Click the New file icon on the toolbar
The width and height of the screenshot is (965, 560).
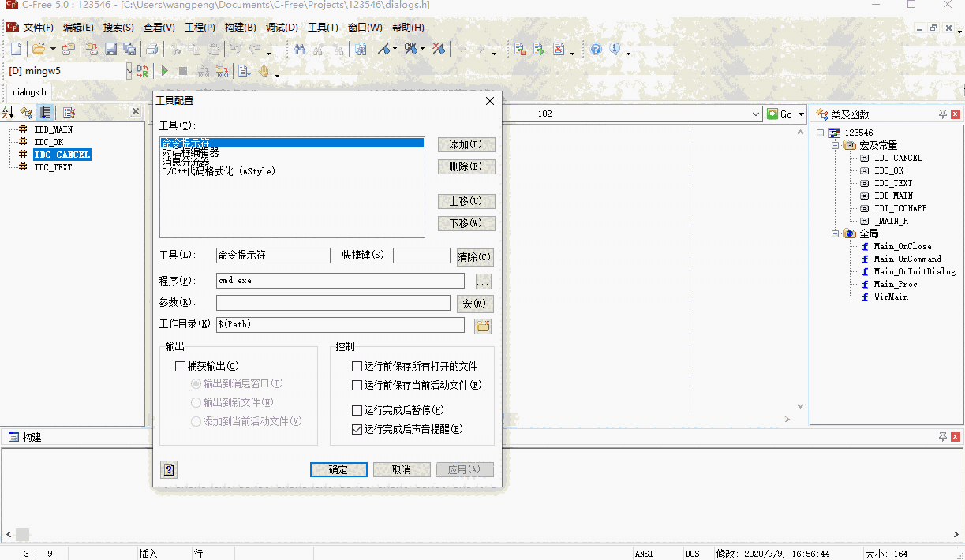[14, 48]
